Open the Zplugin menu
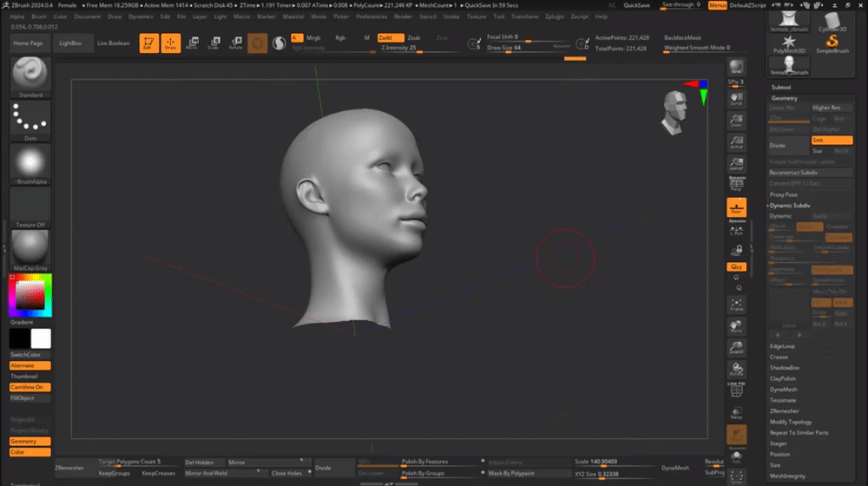 point(554,16)
